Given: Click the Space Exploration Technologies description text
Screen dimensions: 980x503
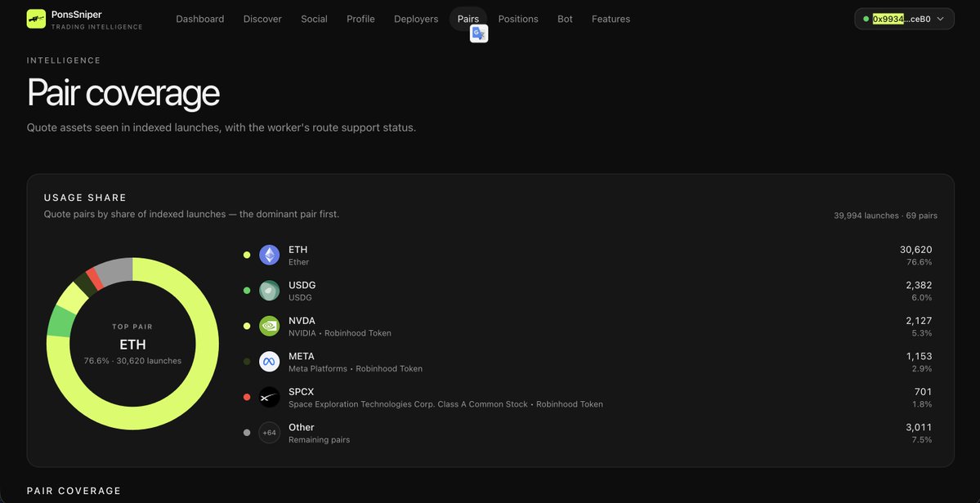Looking at the screenshot, I should 445,404.
